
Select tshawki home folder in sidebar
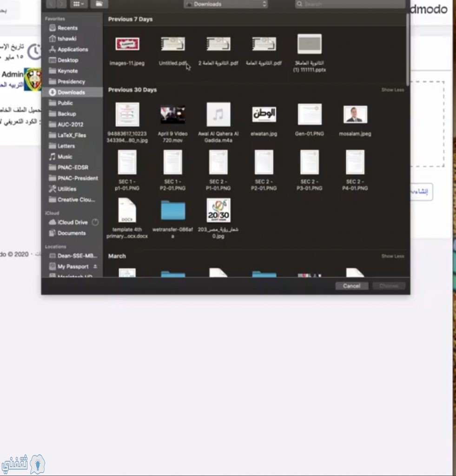coord(67,39)
